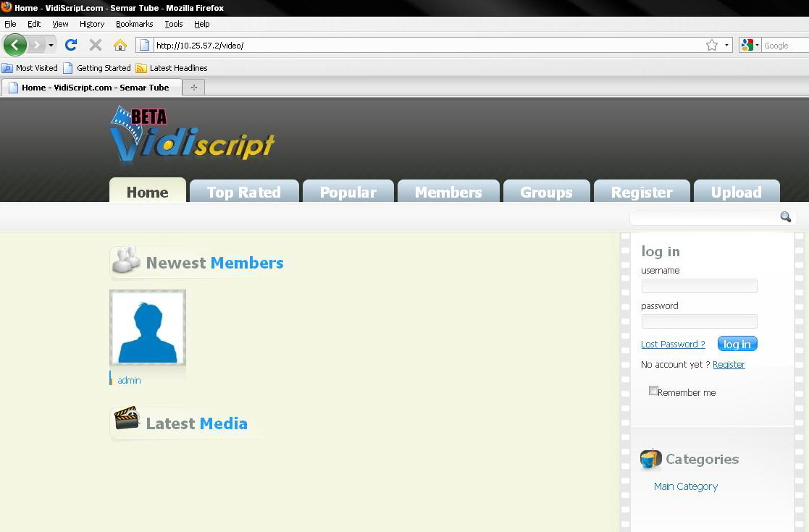The image size is (809, 532).
Task: Open the Main Category link
Action: (x=686, y=486)
